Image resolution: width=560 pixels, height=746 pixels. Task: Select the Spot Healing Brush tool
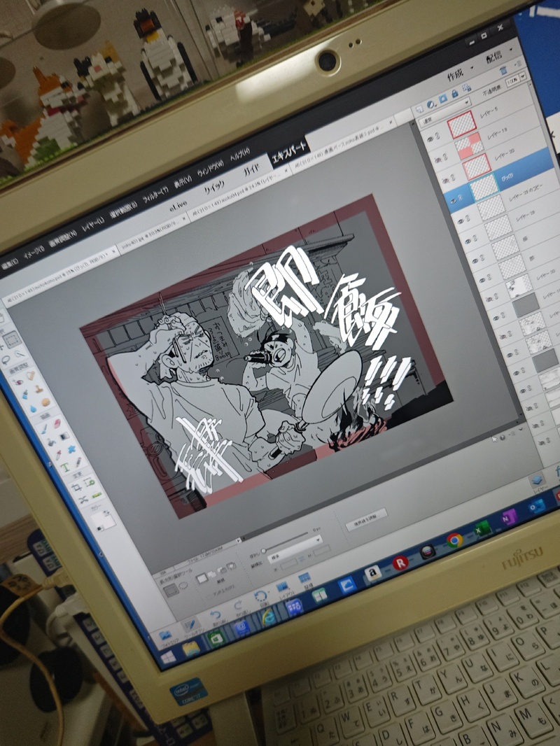pyautogui.click(x=31, y=376)
